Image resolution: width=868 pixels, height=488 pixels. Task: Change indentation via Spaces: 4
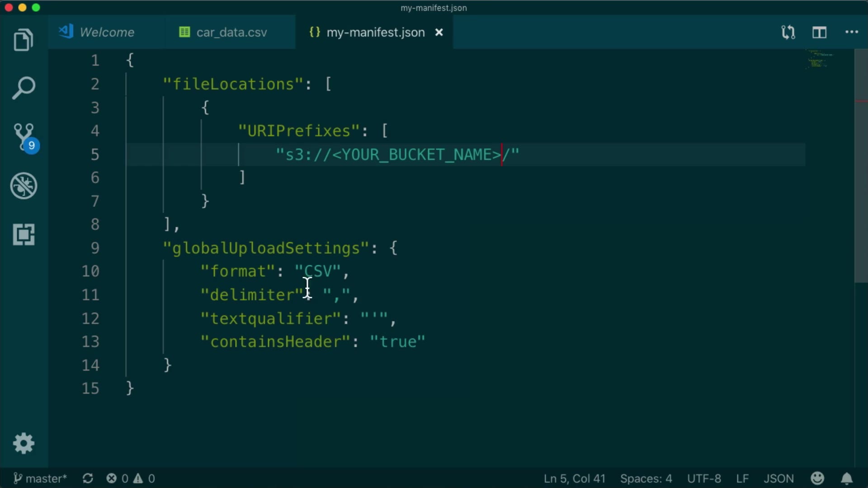(x=646, y=479)
